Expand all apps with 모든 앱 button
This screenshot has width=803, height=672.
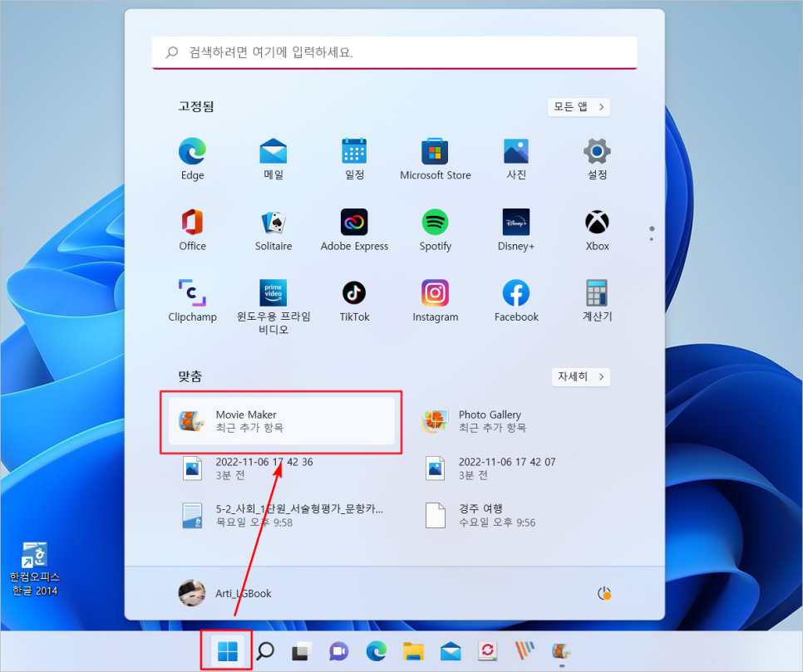pos(579,107)
